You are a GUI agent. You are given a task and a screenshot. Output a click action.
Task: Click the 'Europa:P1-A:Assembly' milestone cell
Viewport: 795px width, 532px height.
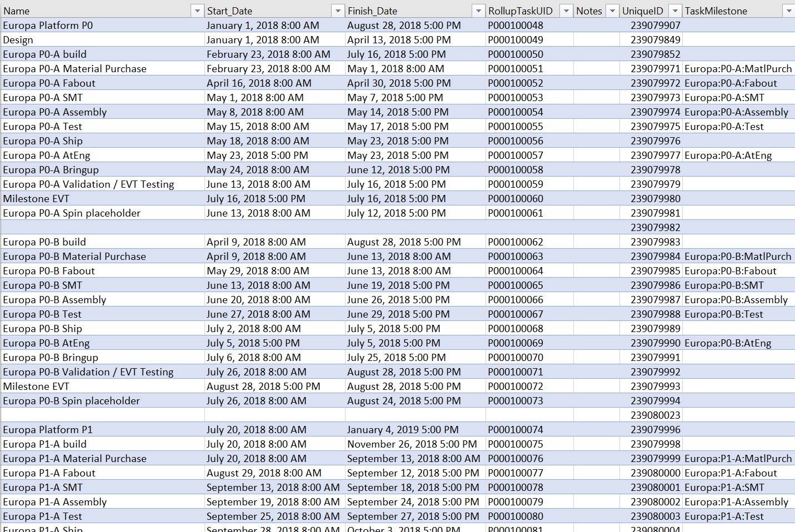(x=738, y=501)
